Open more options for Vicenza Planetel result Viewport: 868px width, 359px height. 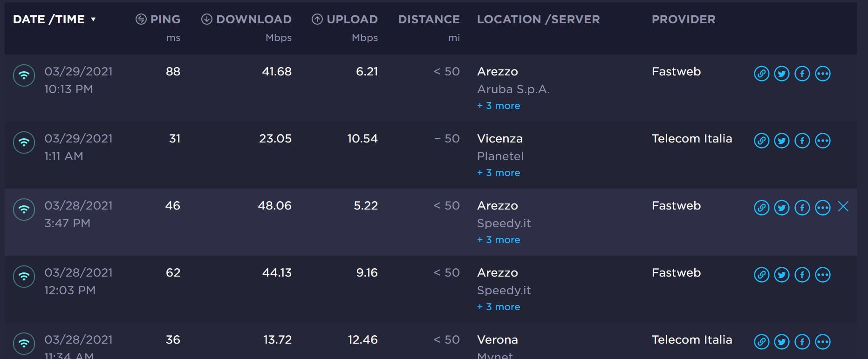(x=823, y=141)
